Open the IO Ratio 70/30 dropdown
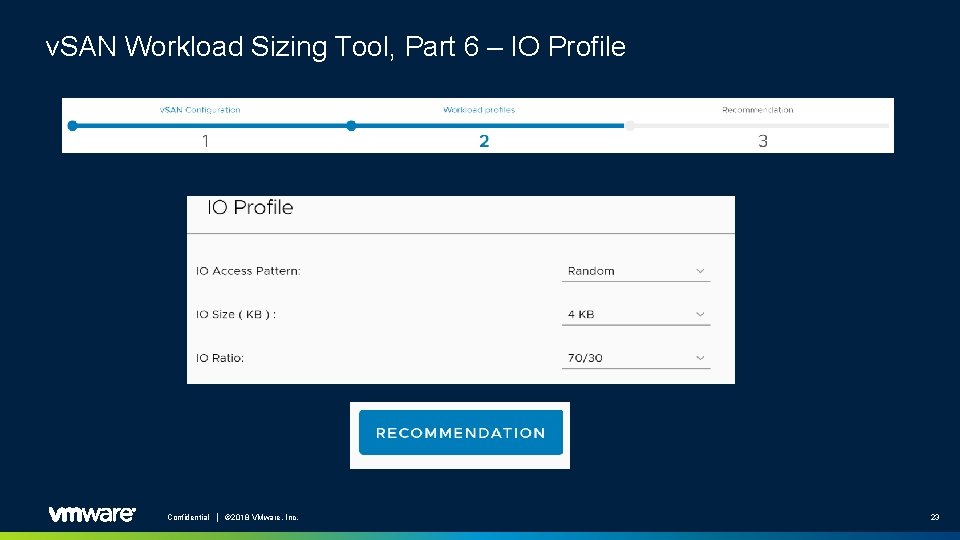 (636, 358)
